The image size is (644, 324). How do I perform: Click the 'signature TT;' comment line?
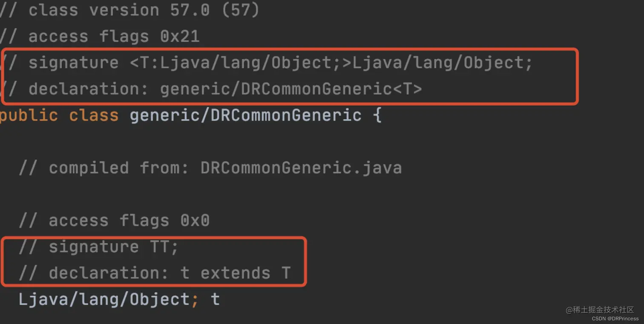(x=98, y=247)
